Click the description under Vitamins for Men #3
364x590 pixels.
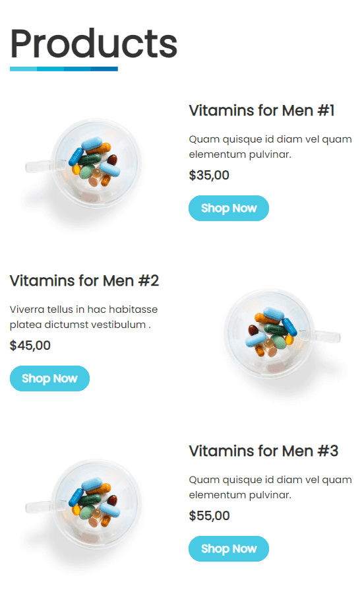pos(270,487)
